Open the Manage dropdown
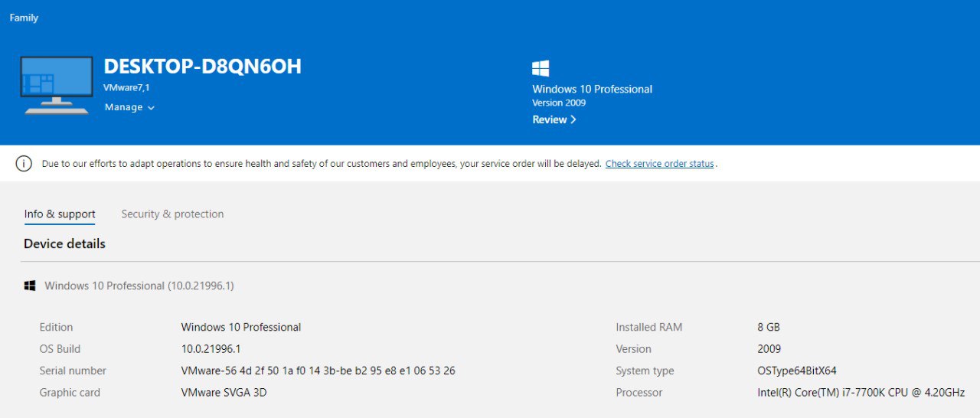The image size is (980, 418). (x=129, y=107)
